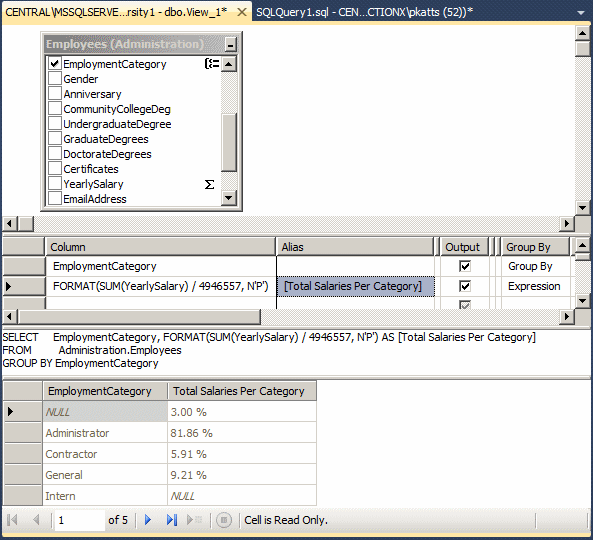Select the EmploymentCategory cell in criteria grid
The height and width of the screenshot is (540, 593).
[161, 266]
